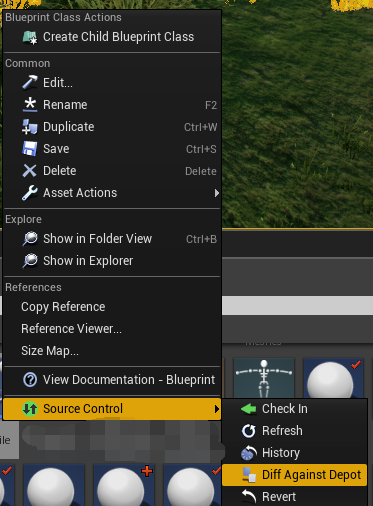This screenshot has width=373, height=506.
Task: Click the Asset Actions wrench icon
Action: (30, 193)
